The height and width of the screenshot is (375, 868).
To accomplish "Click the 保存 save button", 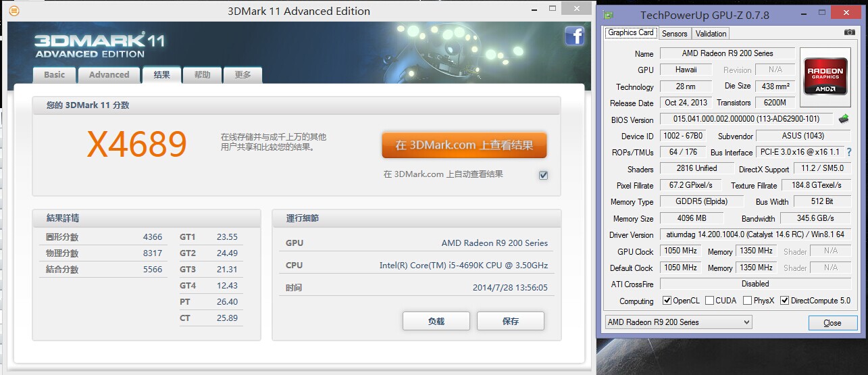I will click(x=511, y=322).
